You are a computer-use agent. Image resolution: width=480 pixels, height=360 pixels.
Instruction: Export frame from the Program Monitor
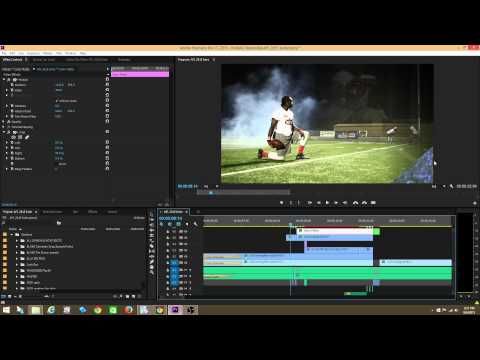click(x=373, y=203)
